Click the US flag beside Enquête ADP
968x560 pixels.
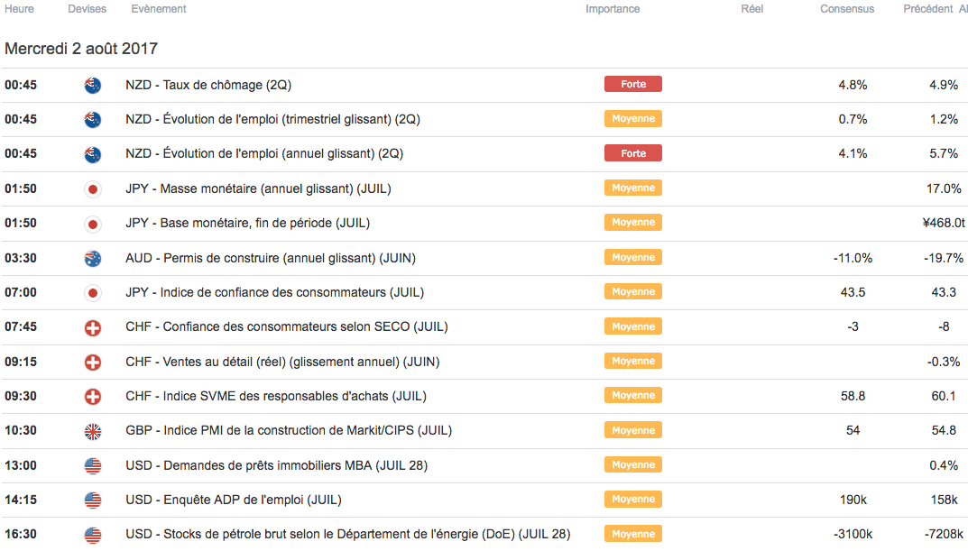pos(92,500)
